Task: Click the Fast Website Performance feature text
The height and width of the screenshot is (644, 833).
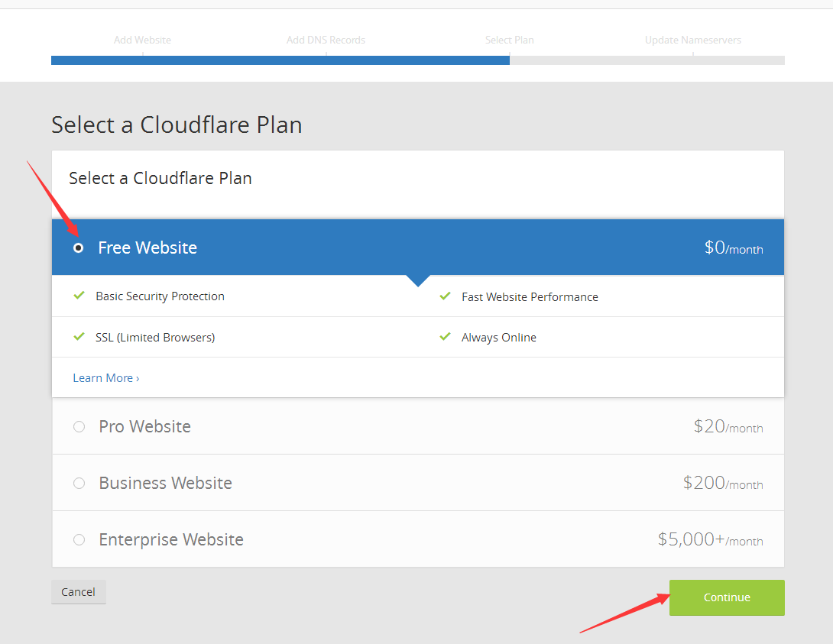Action: point(530,296)
